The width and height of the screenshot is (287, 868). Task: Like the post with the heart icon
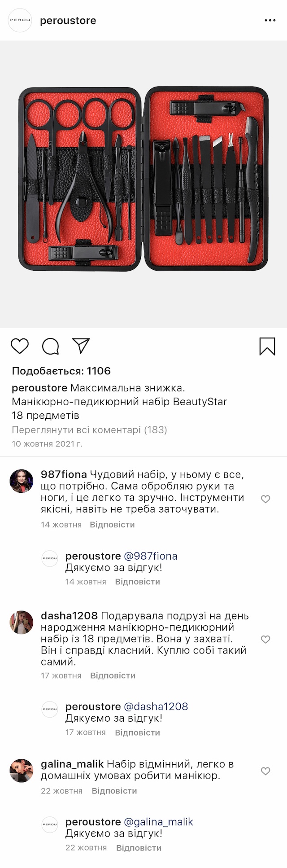pos(20,346)
